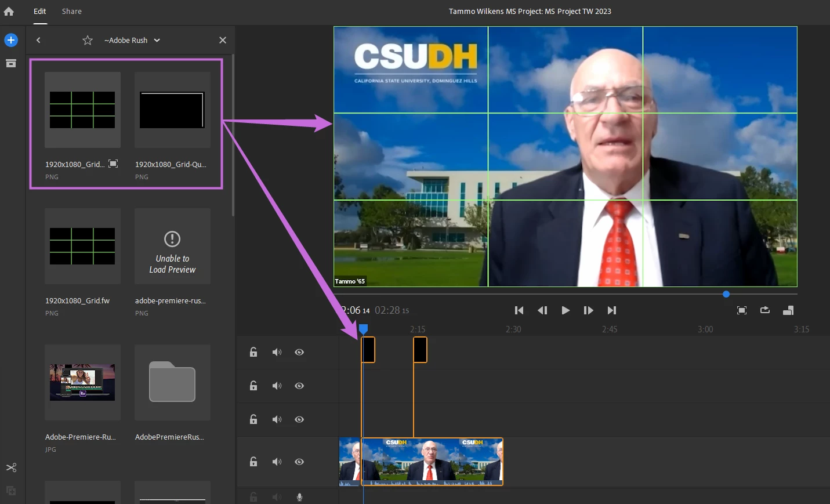The image size is (830, 504).
Task: Select the 1920x1080_Grid.fw thumbnail
Action: click(82, 246)
